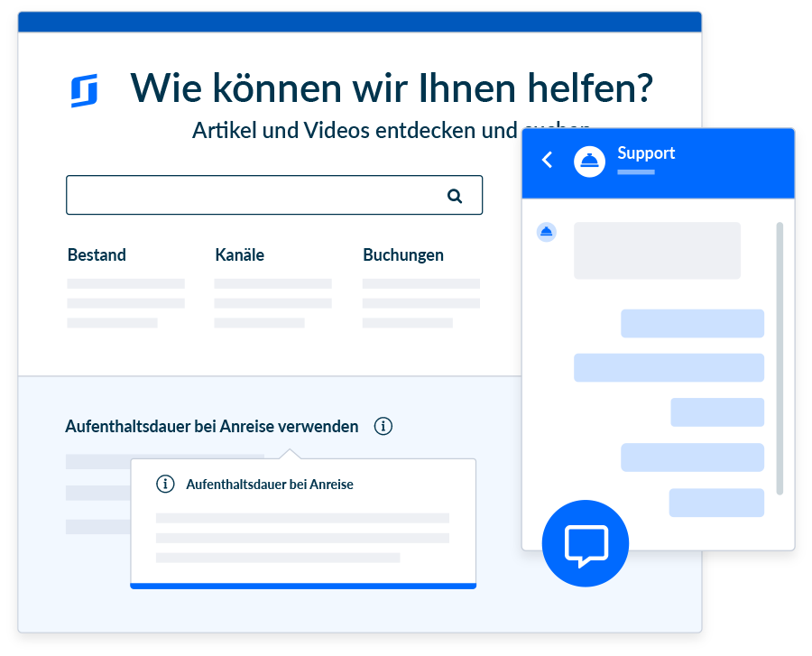Image resolution: width=812 pixels, height=656 pixels.
Task: Click the blue logo beside the heading
Action: pos(84,91)
